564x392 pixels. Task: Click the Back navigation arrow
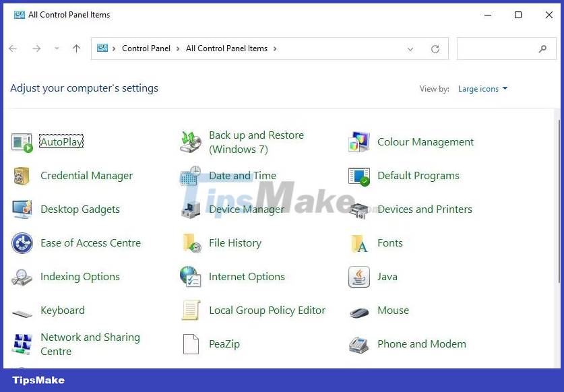[x=12, y=48]
